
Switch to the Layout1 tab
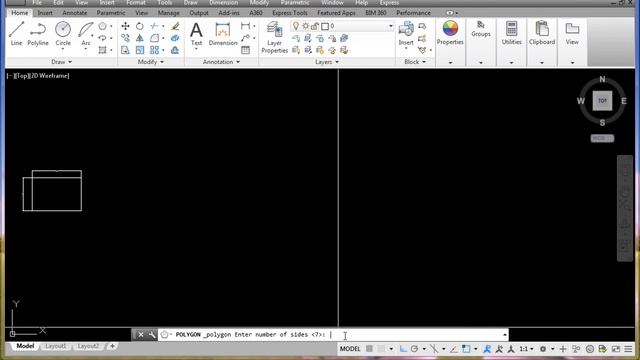(56, 346)
